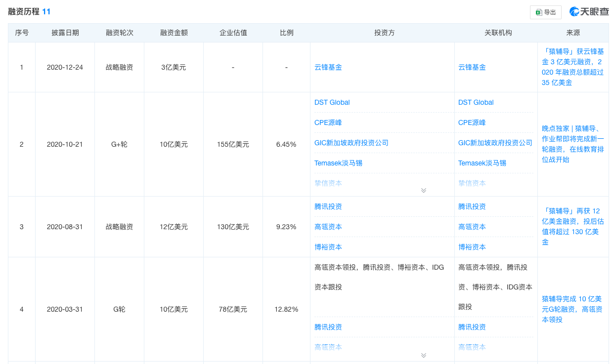Viewport: 614px width, 364px height.
Task: Open 腾讯投资 investor in G轮 row
Action: (328, 327)
